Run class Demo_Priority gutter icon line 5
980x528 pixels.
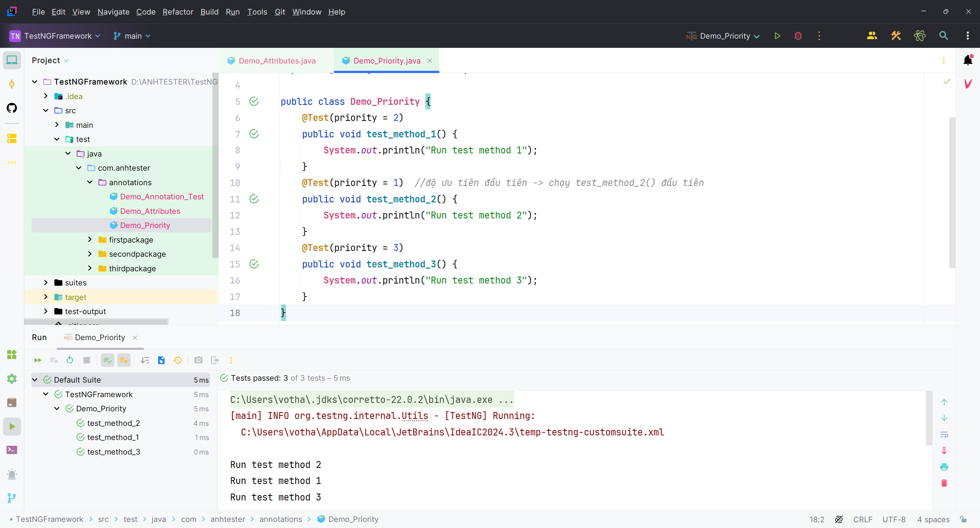tap(254, 101)
